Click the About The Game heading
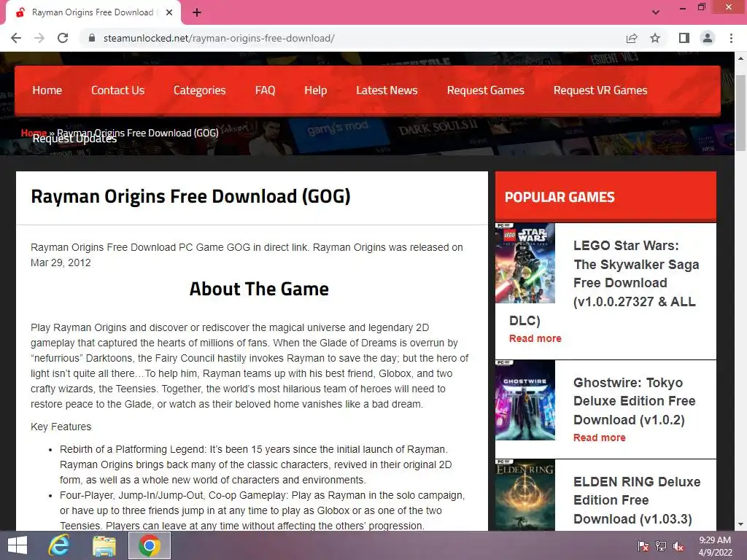Image resolution: width=747 pixels, height=560 pixels. tap(259, 289)
